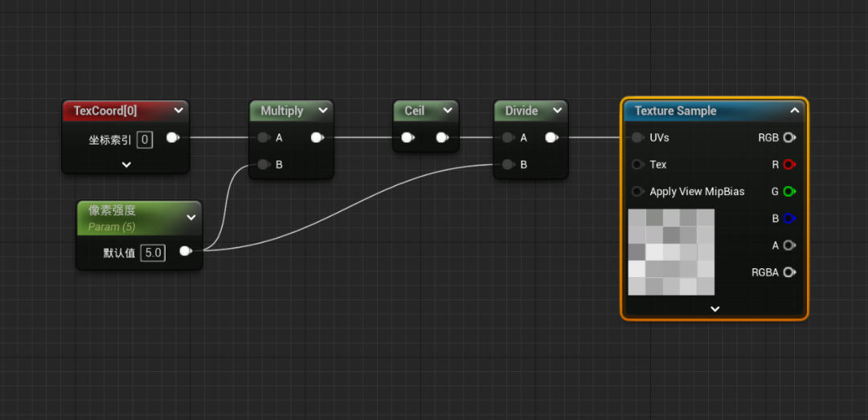Click the Texture Sample Tex input pin

pos(637,165)
